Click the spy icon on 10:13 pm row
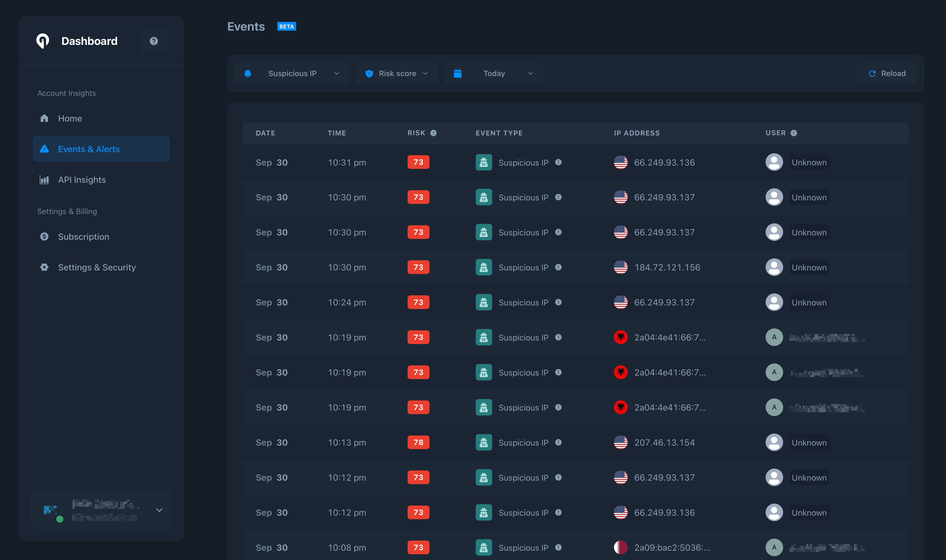Screen dimensions: 946x560 [x=484, y=442]
